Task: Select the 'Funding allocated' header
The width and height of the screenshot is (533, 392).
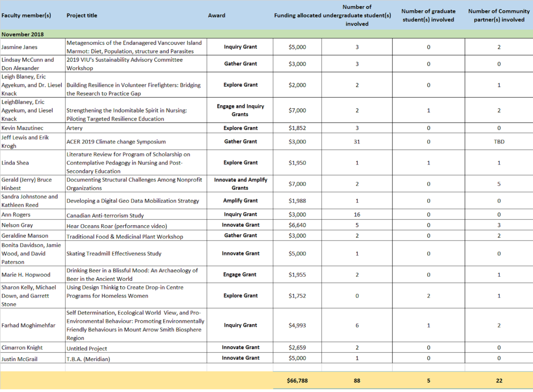Action: tap(298, 15)
